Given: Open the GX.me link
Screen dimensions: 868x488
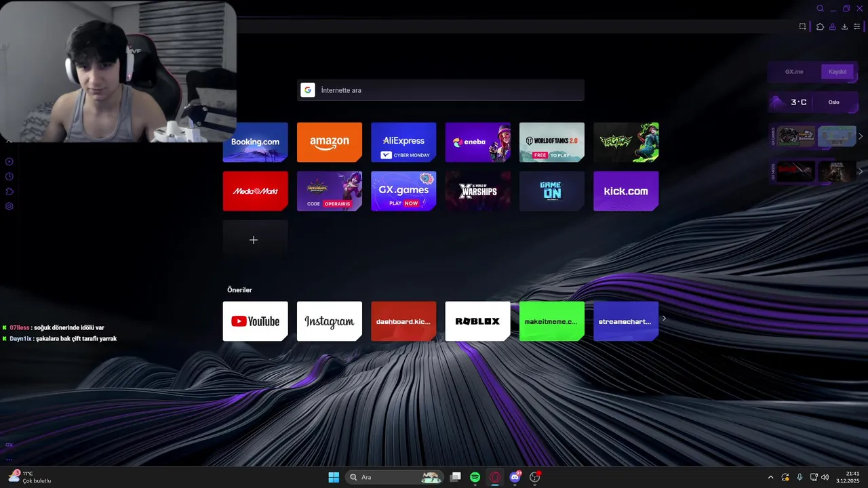Looking at the screenshot, I should [x=794, y=71].
